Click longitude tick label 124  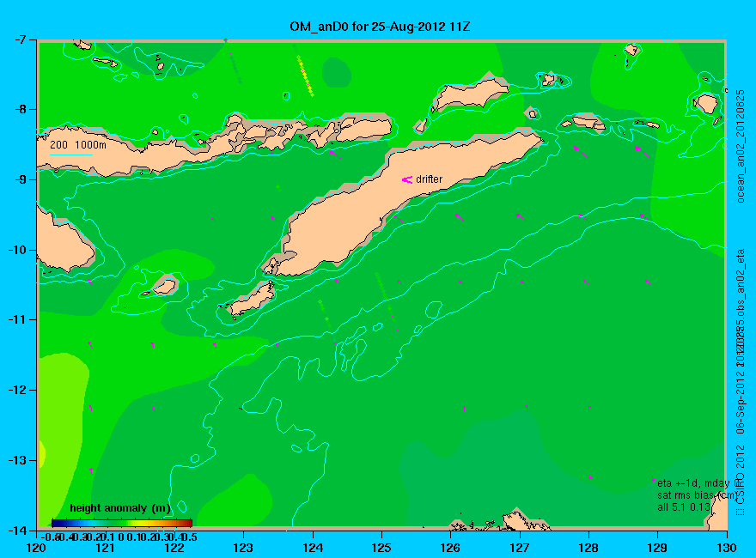(313, 548)
